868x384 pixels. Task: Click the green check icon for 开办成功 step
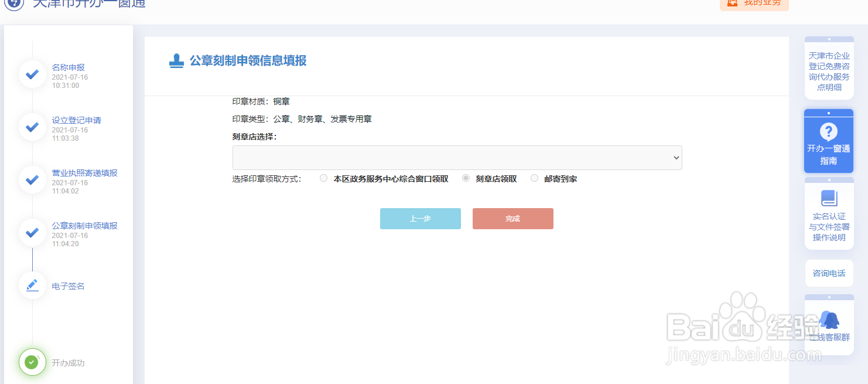(x=32, y=362)
